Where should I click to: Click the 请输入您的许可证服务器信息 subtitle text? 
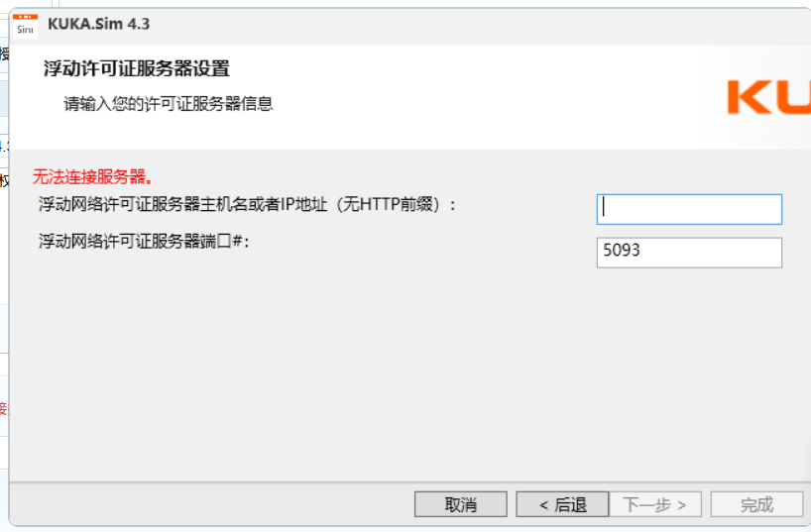pos(169,104)
